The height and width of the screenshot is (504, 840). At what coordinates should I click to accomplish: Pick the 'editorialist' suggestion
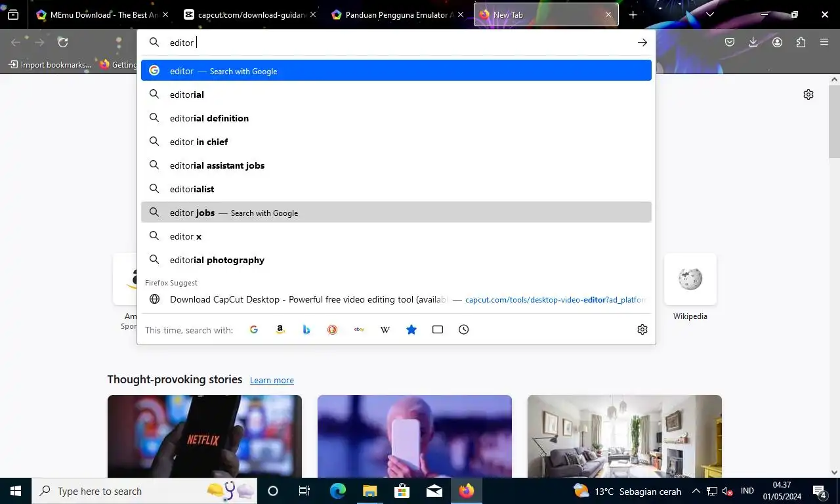[396, 189]
